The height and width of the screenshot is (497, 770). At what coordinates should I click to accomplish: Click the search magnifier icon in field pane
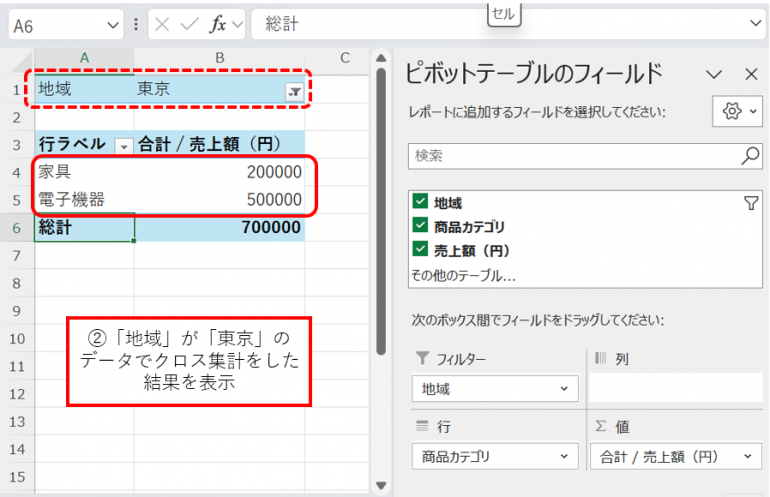750,155
